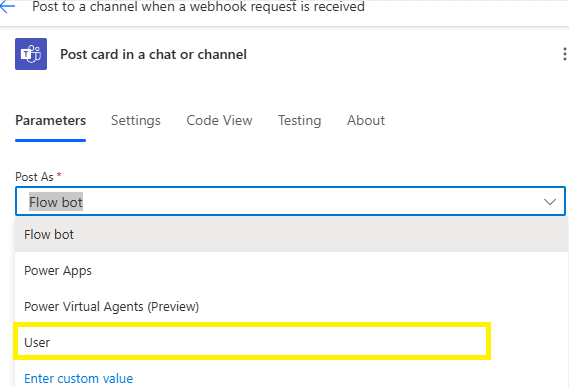Image resolution: width=569 pixels, height=387 pixels.
Task: Switch to the Parameters tab
Action: pos(50,121)
